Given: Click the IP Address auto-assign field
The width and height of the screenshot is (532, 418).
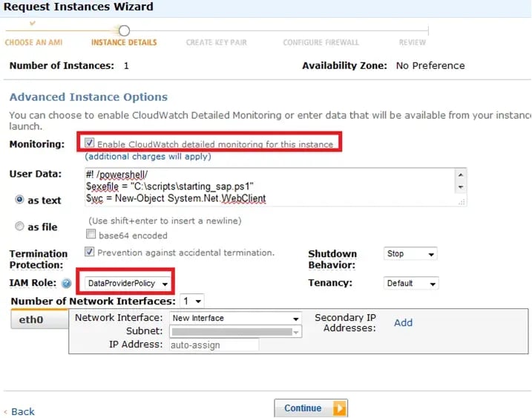Looking at the screenshot, I should [x=214, y=345].
